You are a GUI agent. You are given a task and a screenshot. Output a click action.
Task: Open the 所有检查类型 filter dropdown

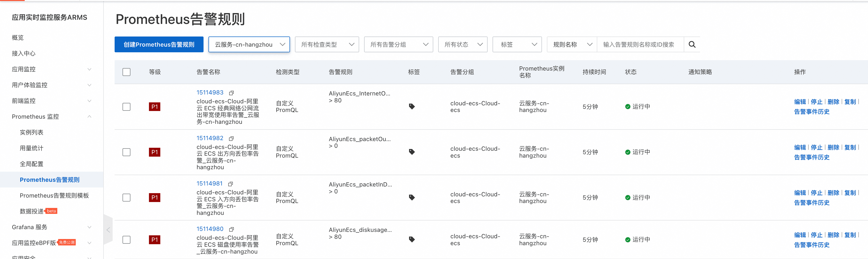tap(327, 44)
